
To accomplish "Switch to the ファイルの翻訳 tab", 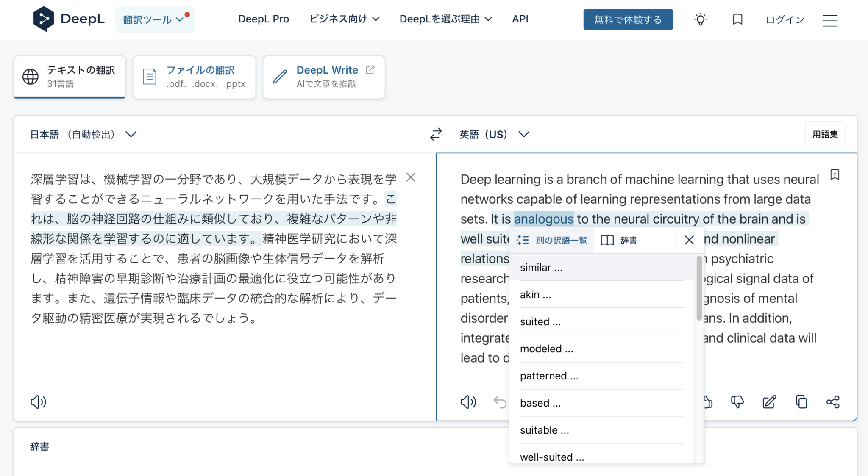I will [194, 77].
